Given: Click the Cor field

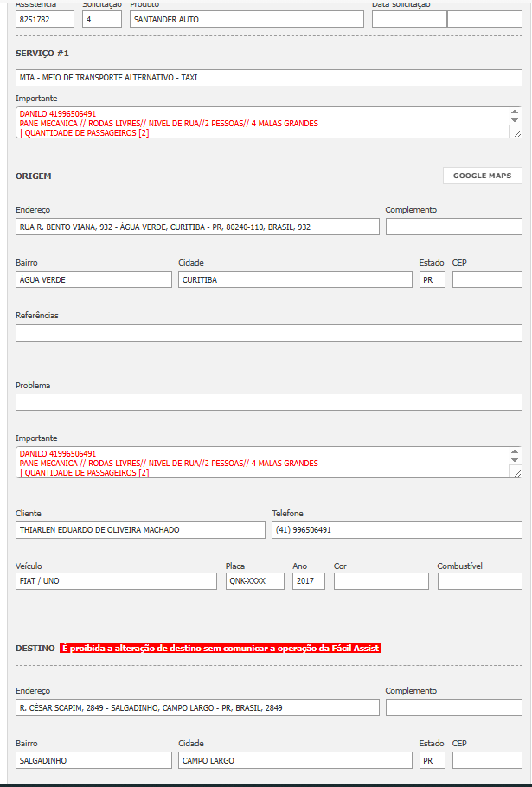Looking at the screenshot, I should tap(381, 580).
